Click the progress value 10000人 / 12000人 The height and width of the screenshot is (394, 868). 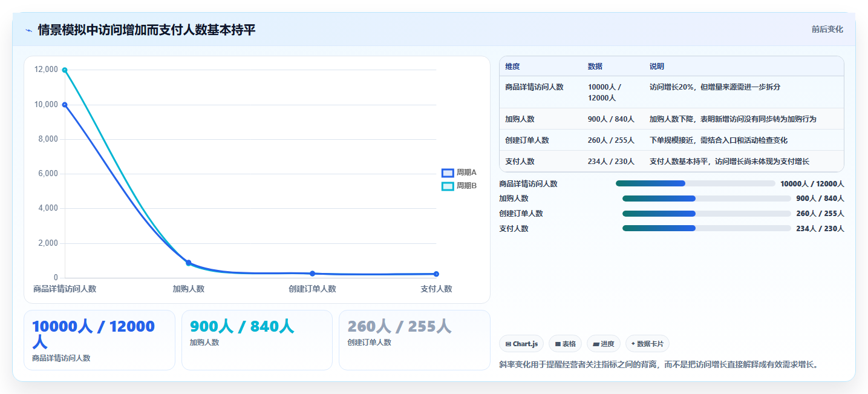tap(812, 184)
